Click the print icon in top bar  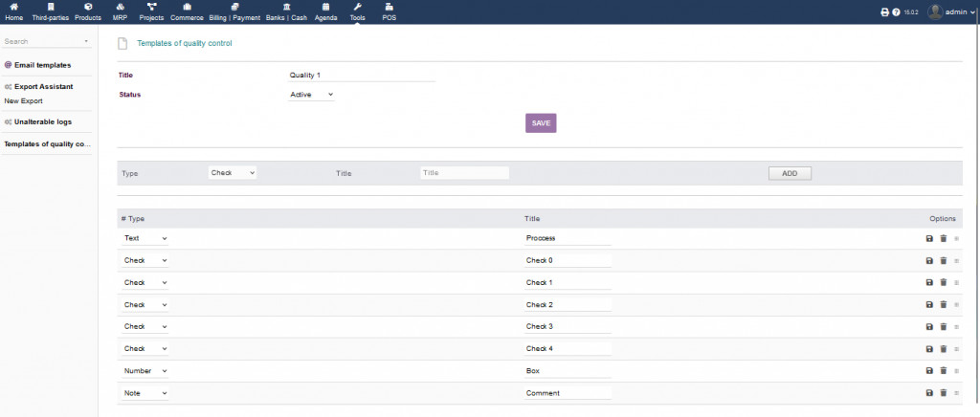884,12
